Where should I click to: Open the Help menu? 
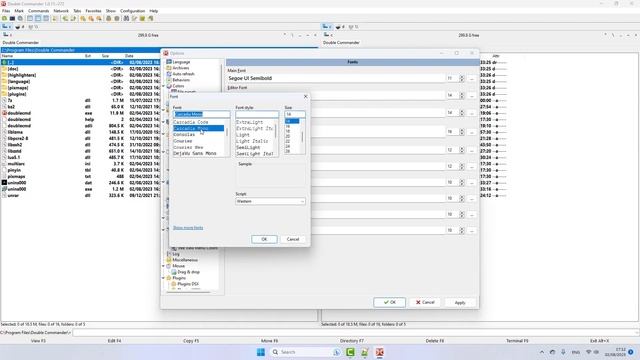pyautogui.click(x=154, y=11)
